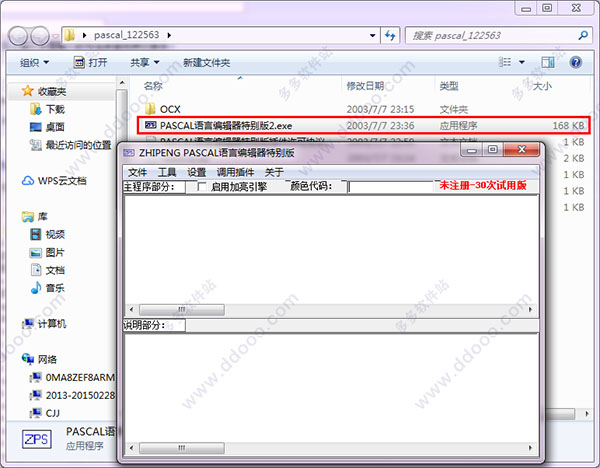Open WPS云文档 in navigation pane
600x468 pixels.
(62, 181)
